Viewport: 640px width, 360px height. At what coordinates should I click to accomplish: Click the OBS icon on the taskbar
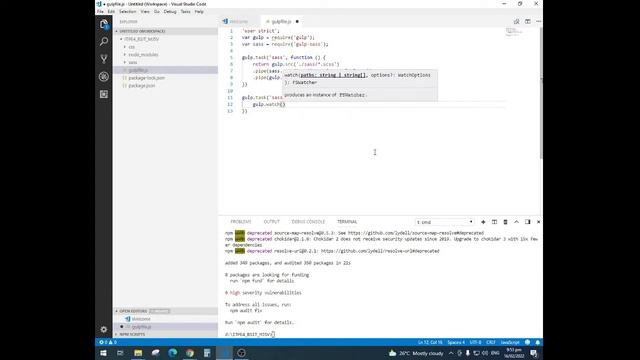pyautogui.click(x=241, y=353)
